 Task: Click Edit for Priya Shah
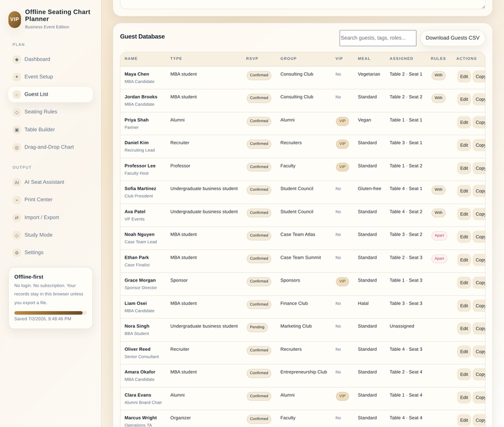point(464,122)
